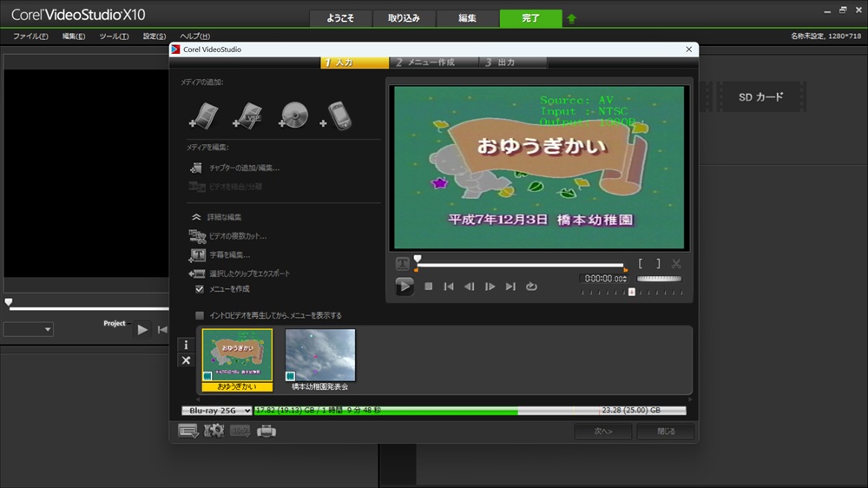The width and height of the screenshot is (868, 488).
Task: Click チャプターの追加/編集 link
Action: [244, 168]
